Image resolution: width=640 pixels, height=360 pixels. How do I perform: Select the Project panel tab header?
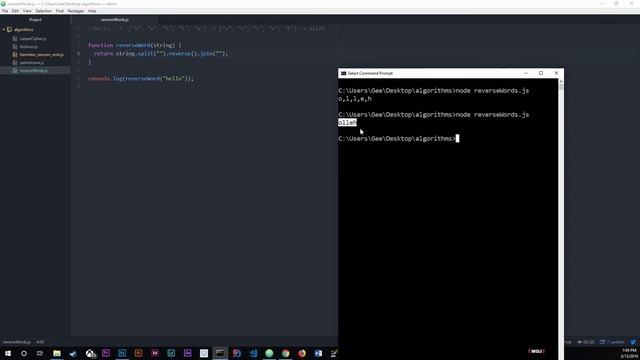point(35,20)
